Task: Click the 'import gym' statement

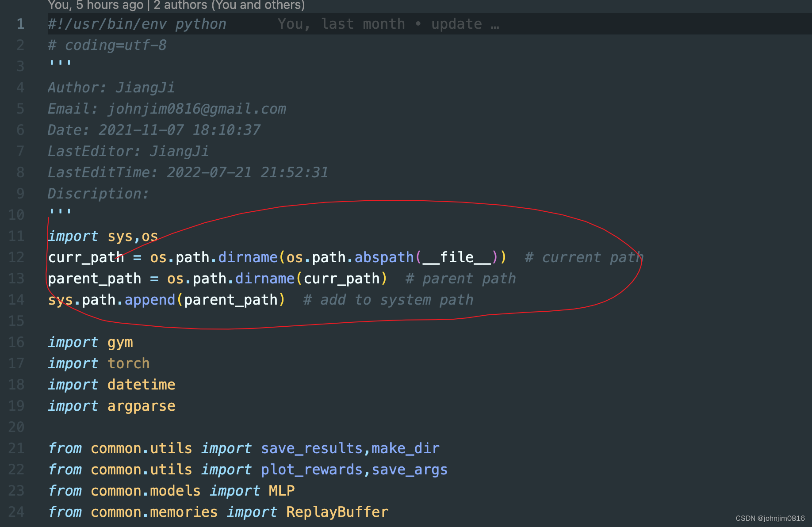Action: [90, 342]
